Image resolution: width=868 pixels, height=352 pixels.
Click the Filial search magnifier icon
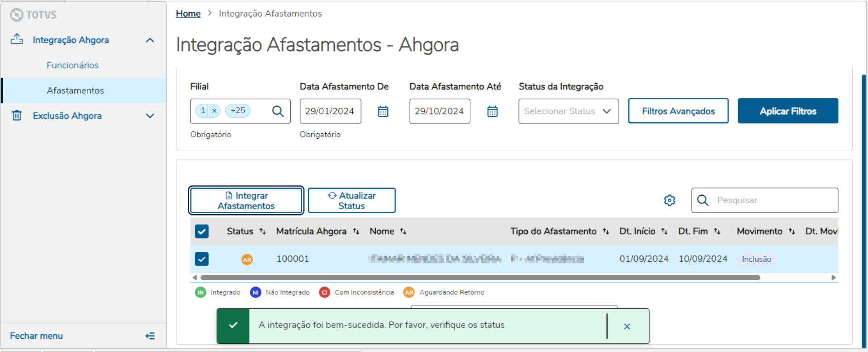pos(278,111)
